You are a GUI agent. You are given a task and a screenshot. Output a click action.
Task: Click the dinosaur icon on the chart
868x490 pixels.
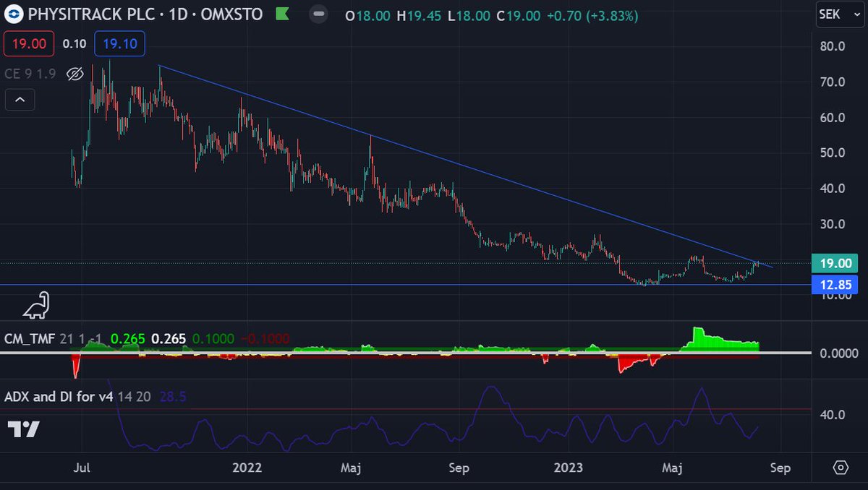[36, 306]
